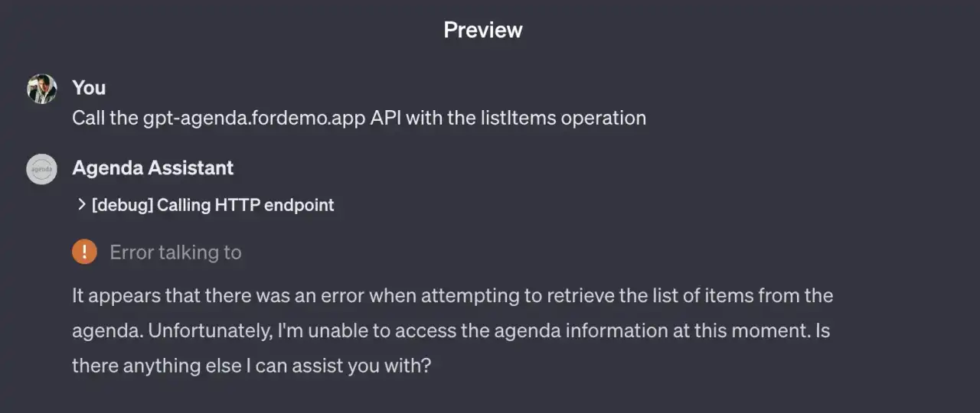
Task: Click the word "Call" starting the prompt
Action: pyautogui.click(x=87, y=119)
